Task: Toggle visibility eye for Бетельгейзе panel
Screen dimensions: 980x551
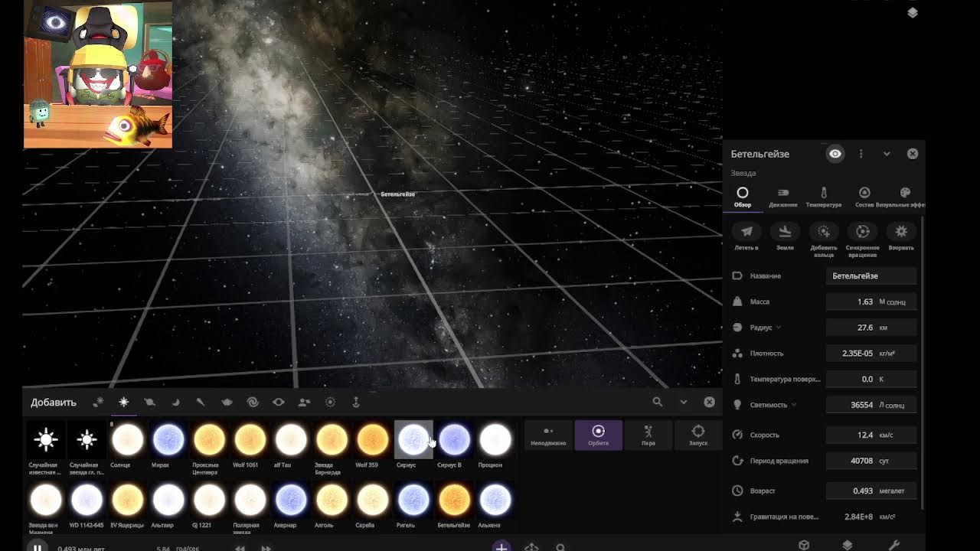Action: coord(835,154)
